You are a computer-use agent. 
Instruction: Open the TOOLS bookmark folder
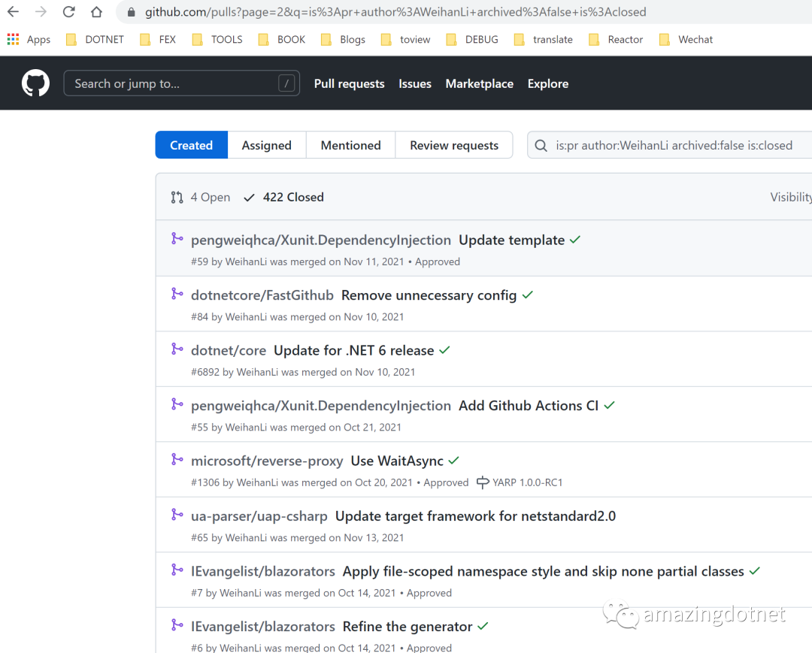[x=217, y=39]
